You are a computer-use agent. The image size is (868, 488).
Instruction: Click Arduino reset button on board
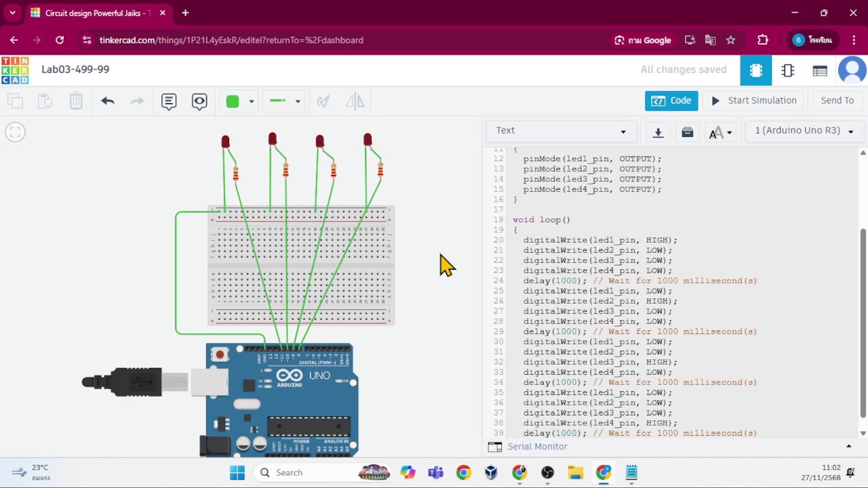point(219,354)
